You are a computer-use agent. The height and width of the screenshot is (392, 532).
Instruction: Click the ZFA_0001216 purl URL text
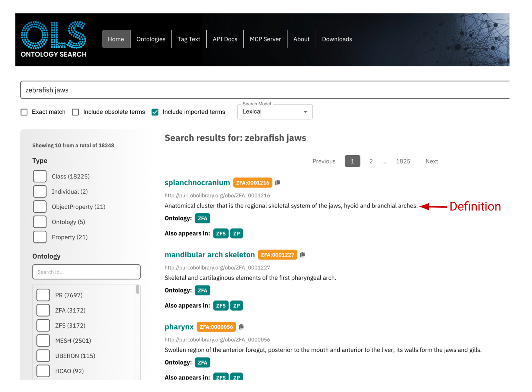coord(217,195)
